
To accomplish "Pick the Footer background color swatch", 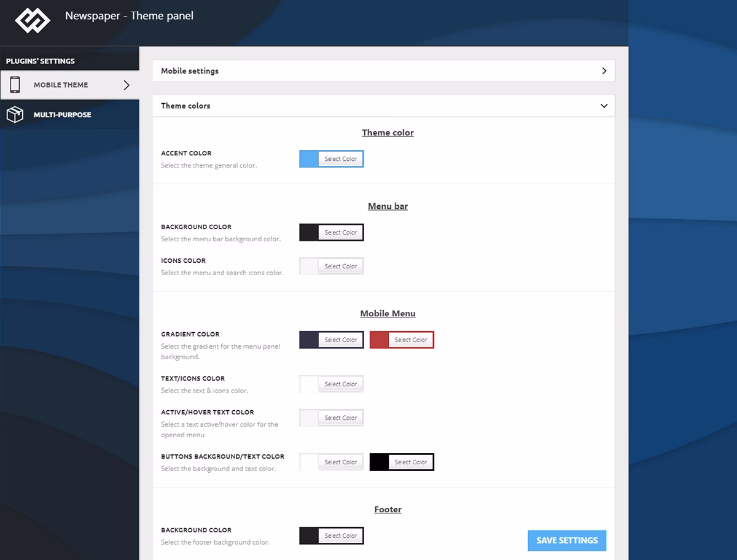I will click(309, 535).
